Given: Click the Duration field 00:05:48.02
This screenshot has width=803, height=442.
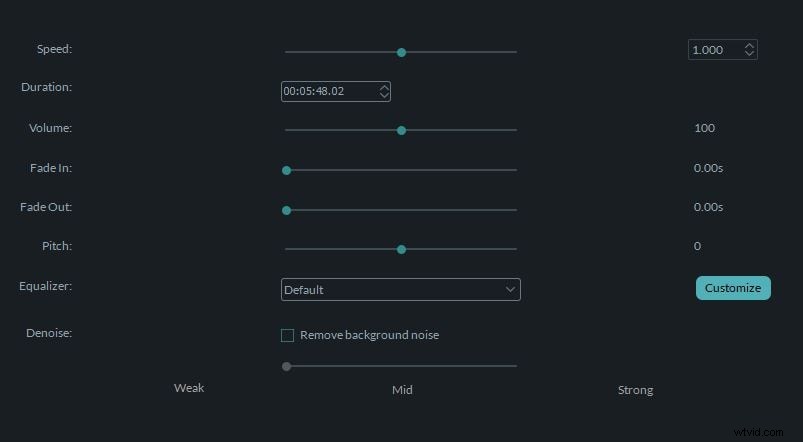Looking at the screenshot, I should 335,91.
